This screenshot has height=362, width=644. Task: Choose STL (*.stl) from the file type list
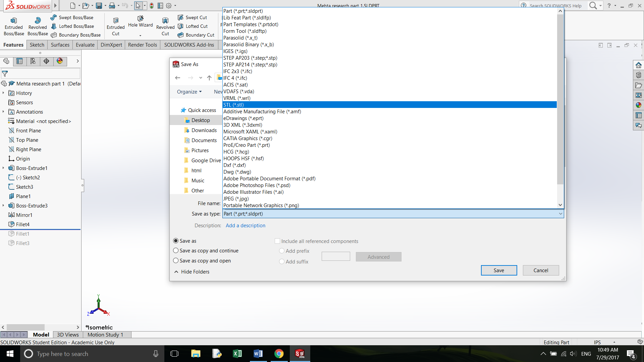pyautogui.click(x=233, y=105)
